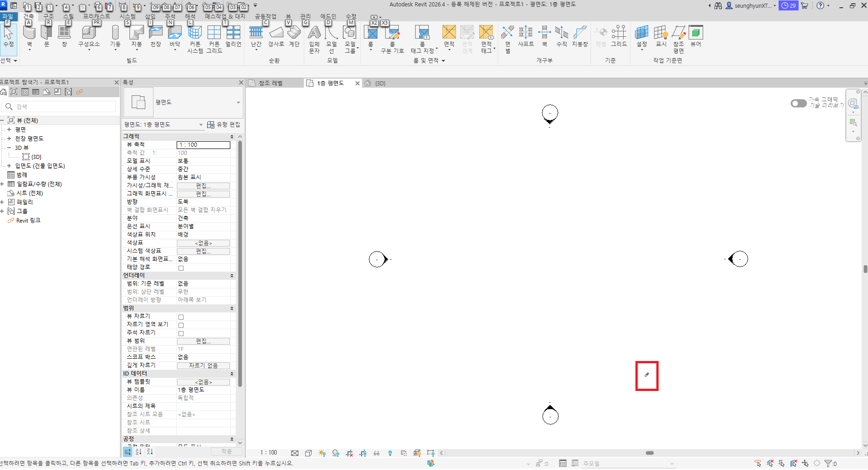Open the 평면도 type selector dropdown
The width and height of the screenshot is (868, 470).
238,103
